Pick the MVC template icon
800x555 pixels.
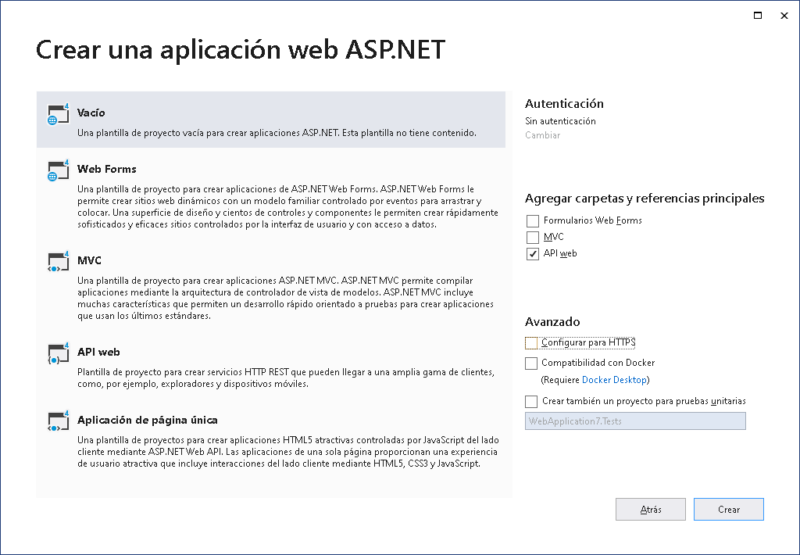pos(58,262)
